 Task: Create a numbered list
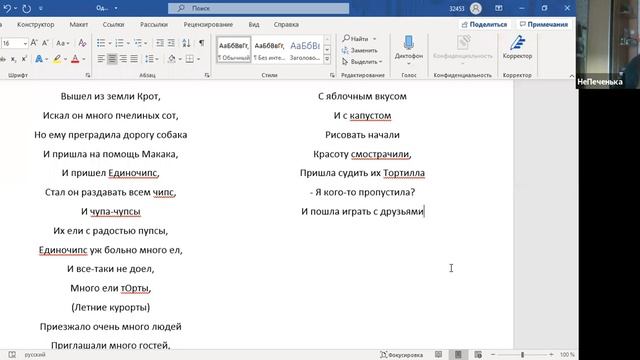119,43
